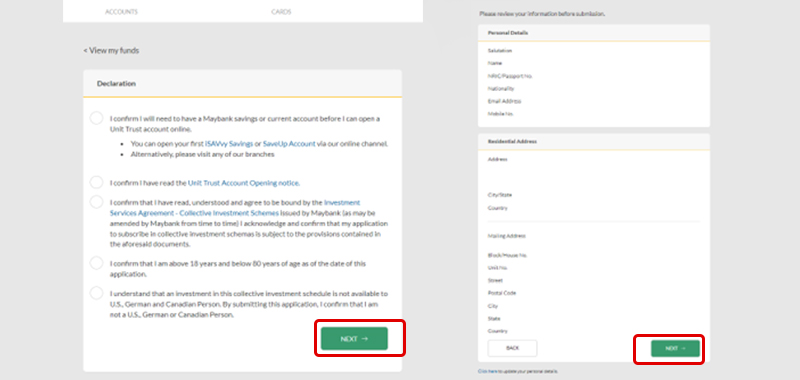
Task: Select the Name label in Personal Details
Action: pyautogui.click(x=494, y=63)
